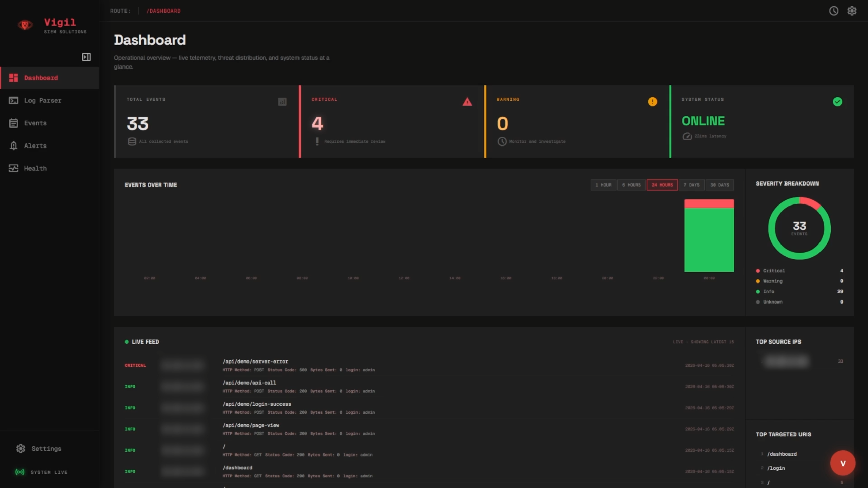Open Health from the sidebar
The width and height of the screenshot is (868, 488).
(x=35, y=168)
